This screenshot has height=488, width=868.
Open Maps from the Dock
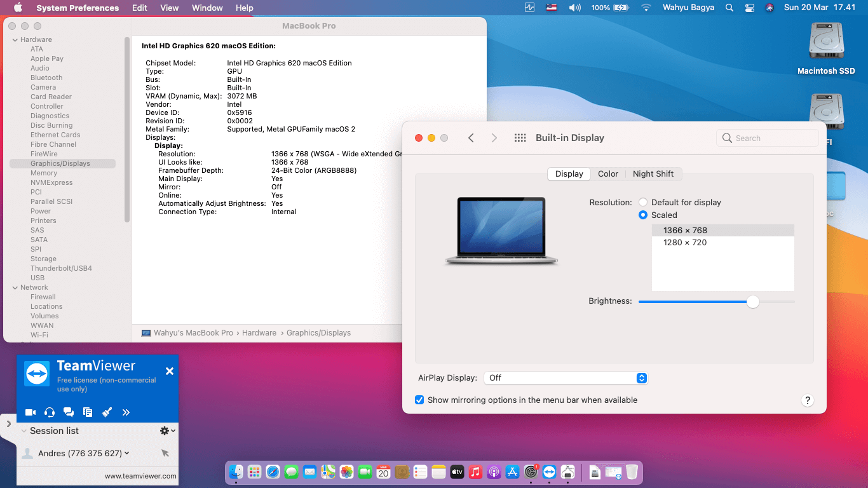[x=328, y=471]
